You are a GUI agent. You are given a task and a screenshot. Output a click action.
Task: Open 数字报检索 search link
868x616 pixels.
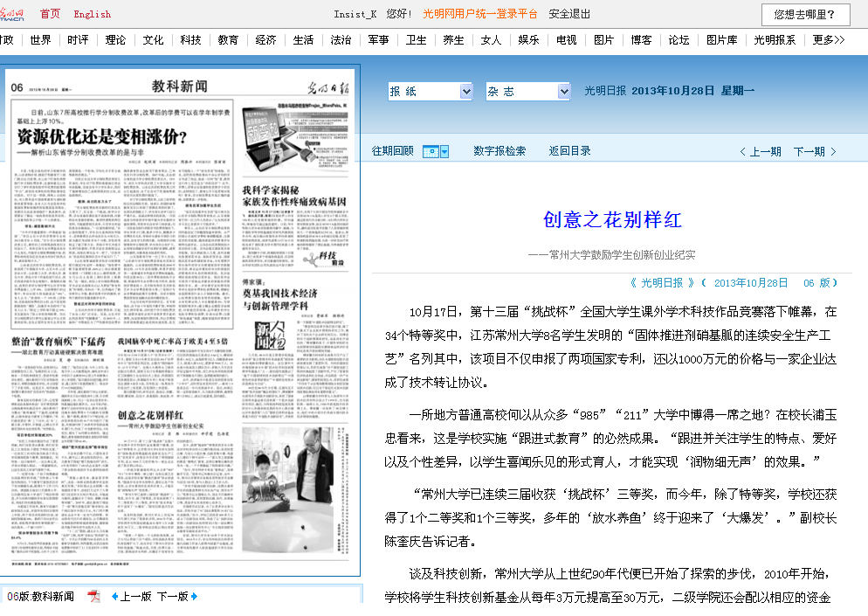click(499, 151)
